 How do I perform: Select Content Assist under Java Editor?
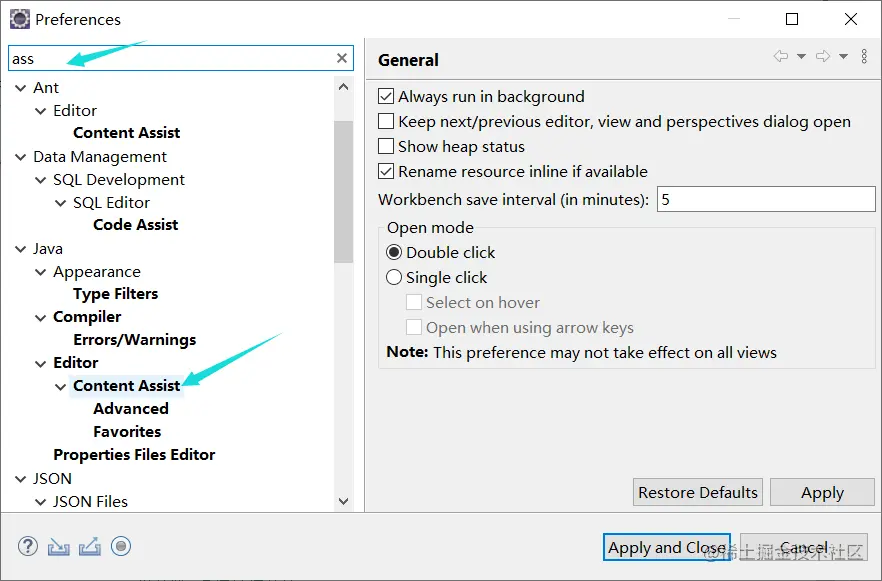tap(127, 386)
